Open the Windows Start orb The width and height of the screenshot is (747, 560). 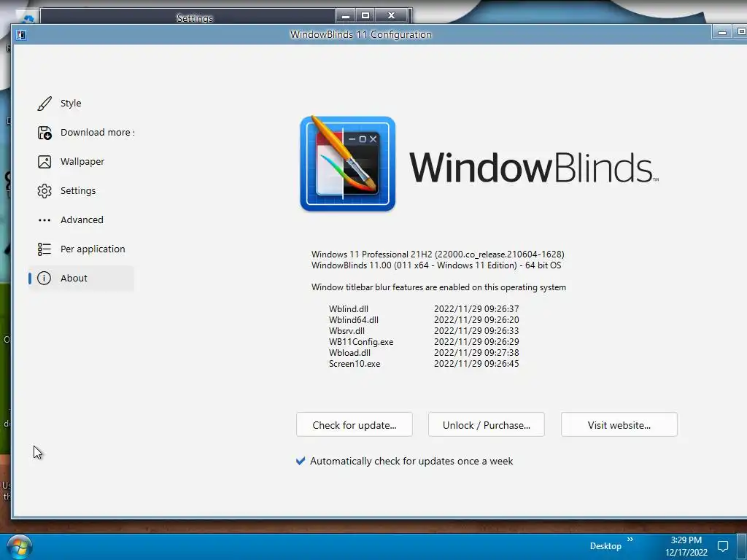point(20,547)
